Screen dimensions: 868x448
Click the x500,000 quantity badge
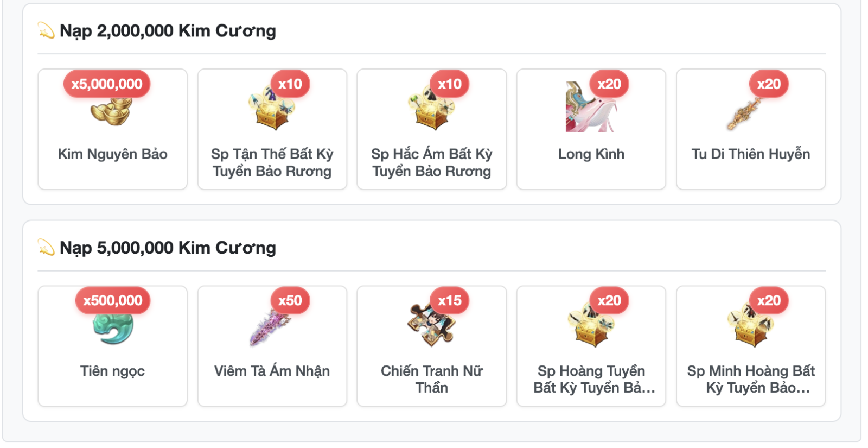pyautogui.click(x=113, y=300)
